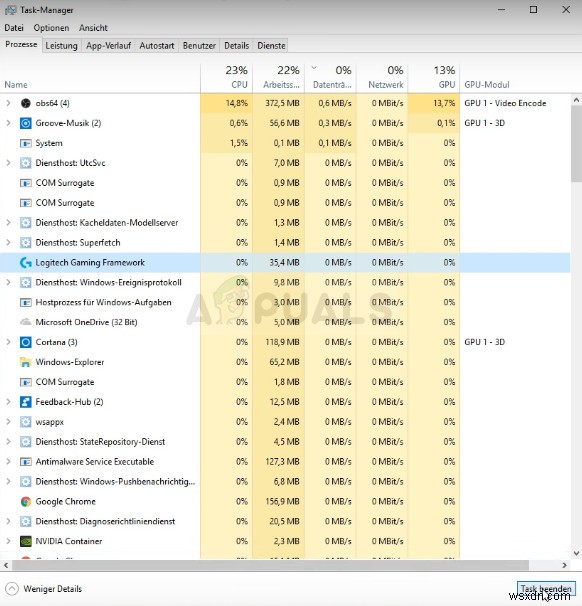Click the horizontal scrollbar left arrow
Image resolution: width=582 pixels, height=606 pixels.
[x=6, y=565]
